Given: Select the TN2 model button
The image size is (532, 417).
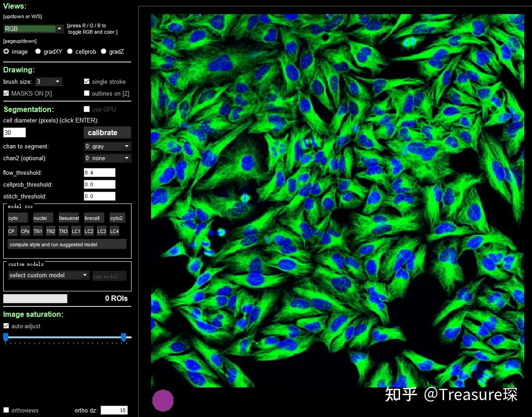Looking at the screenshot, I should (51, 231).
